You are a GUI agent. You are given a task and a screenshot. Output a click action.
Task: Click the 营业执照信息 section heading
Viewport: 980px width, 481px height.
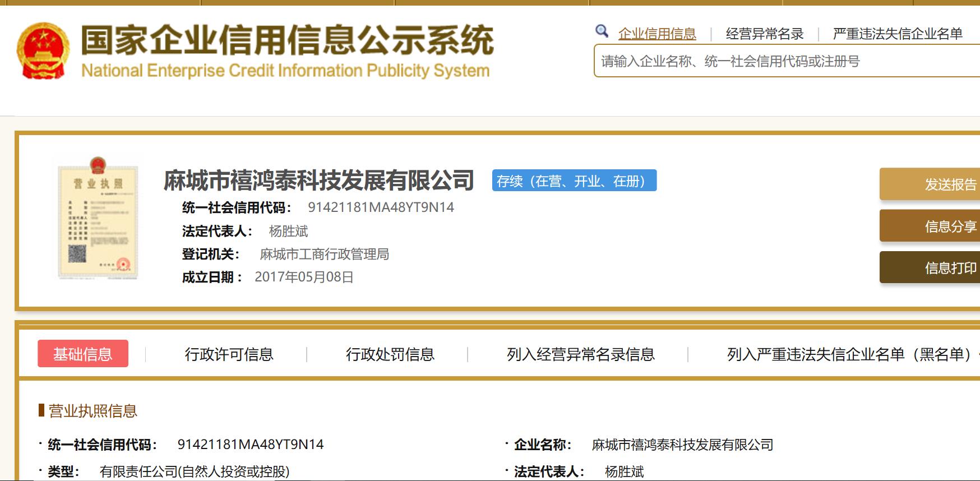(93, 411)
